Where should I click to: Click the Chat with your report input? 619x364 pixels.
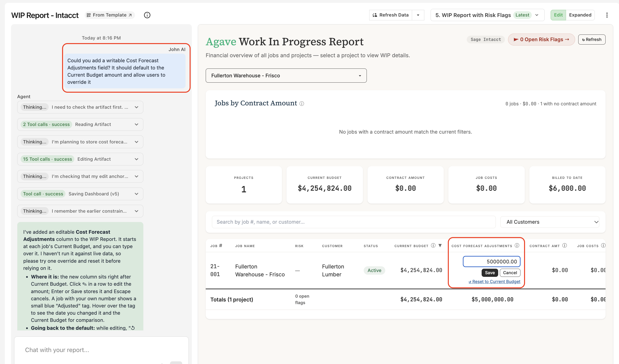tap(101, 350)
